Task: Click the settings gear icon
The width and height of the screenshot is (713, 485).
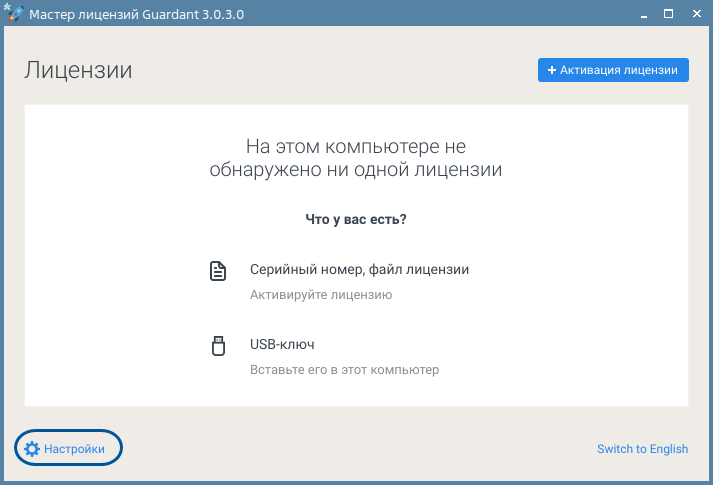Action: 32,449
